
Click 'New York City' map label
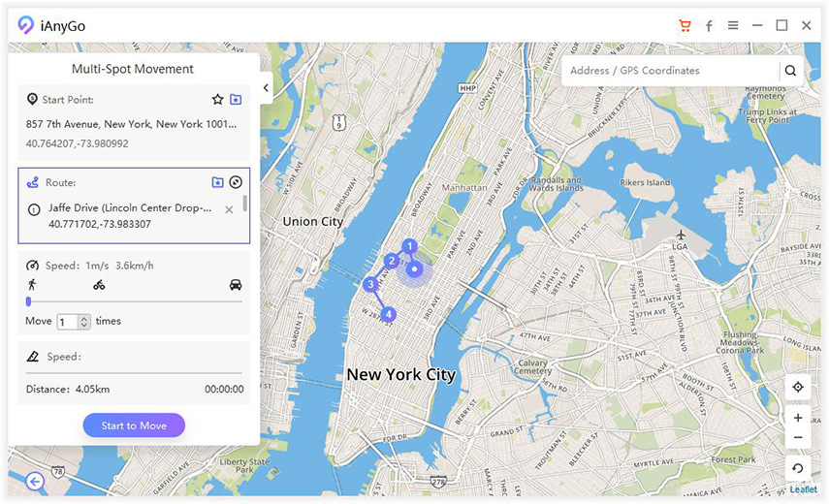point(401,374)
